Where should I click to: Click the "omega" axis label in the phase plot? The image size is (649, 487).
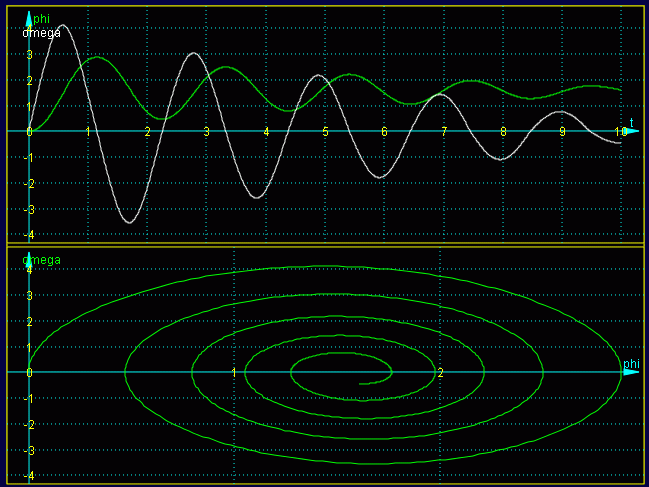(x=41, y=260)
